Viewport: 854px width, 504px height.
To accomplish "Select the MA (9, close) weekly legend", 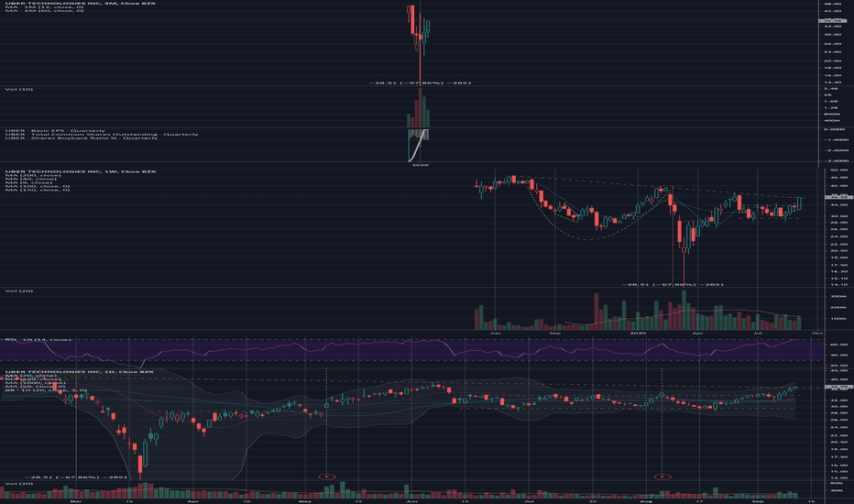I will pos(29,182).
